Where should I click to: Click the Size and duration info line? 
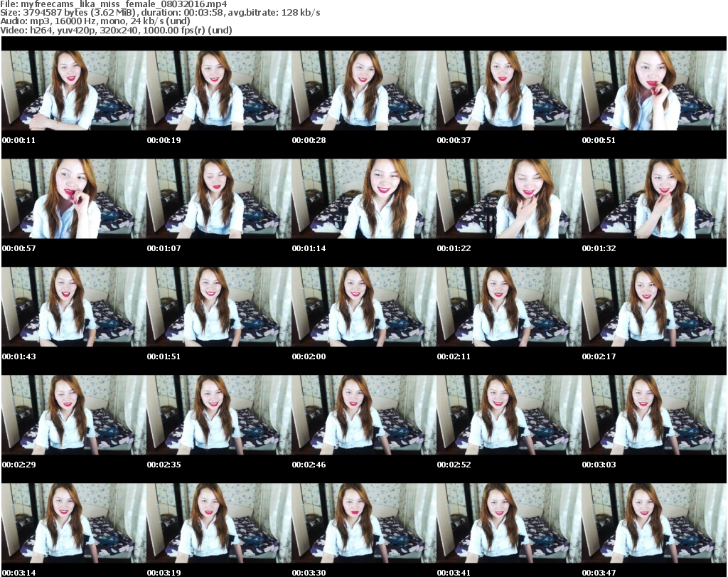pos(160,13)
